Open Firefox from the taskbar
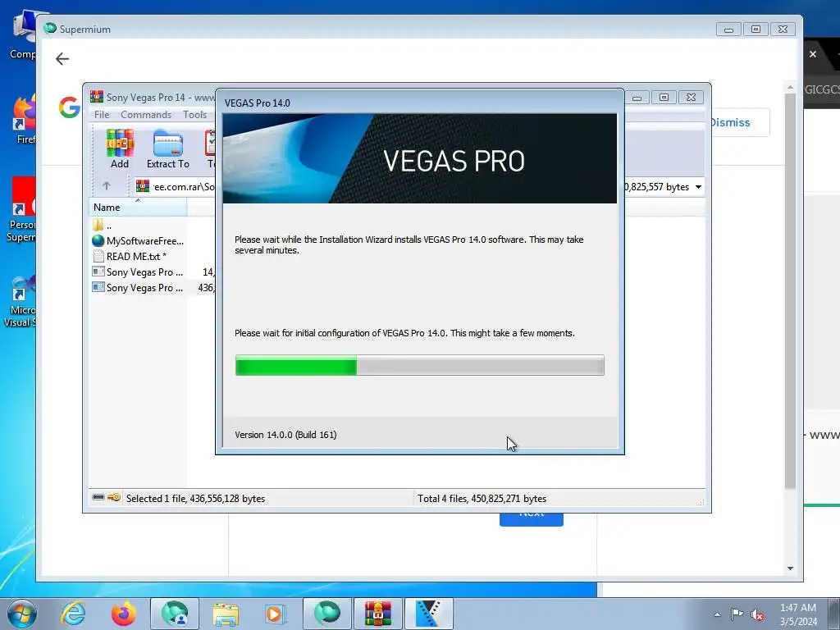This screenshot has height=630, width=840. coord(124,614)
